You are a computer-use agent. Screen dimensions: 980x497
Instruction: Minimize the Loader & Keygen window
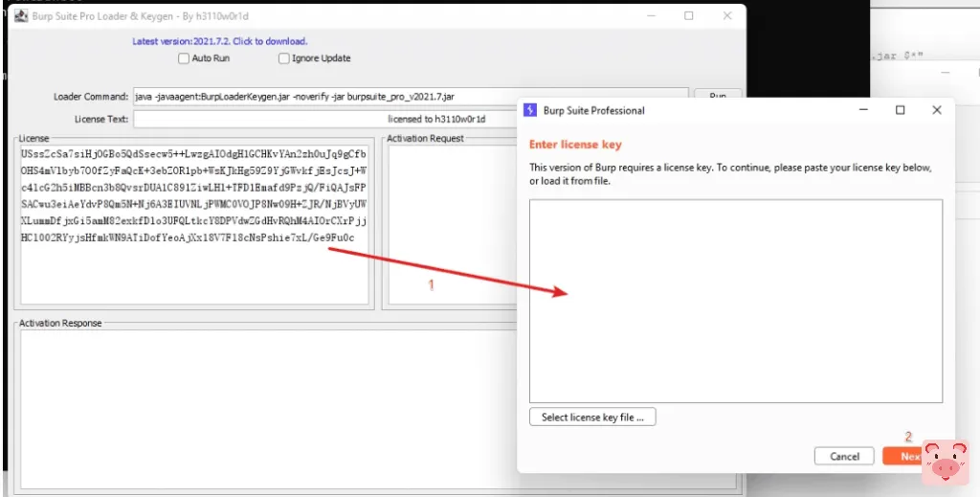point(651,16)
